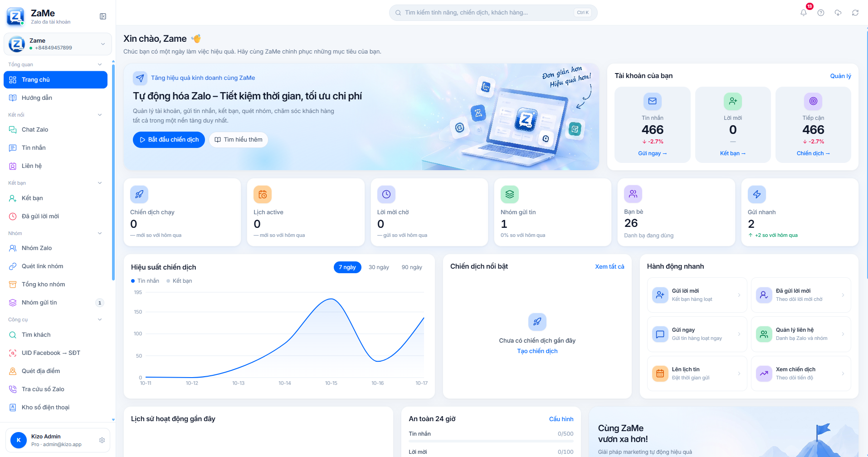Click the Quét link nhóm link icon
The image size is (868, 457).
tap(13, 266)
